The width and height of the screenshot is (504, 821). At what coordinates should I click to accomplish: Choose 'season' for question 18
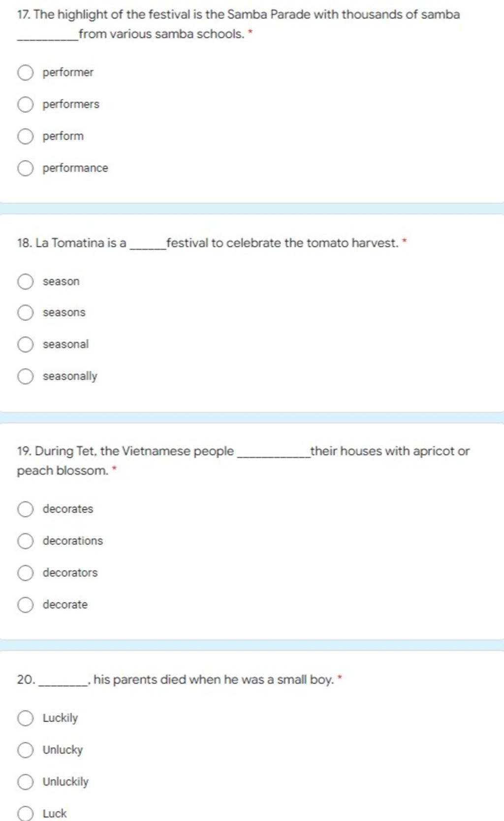(x=26, y=282)
